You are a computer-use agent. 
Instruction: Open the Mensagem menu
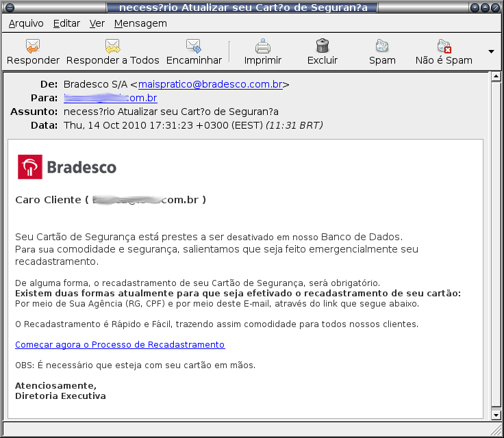pos(140,23)
